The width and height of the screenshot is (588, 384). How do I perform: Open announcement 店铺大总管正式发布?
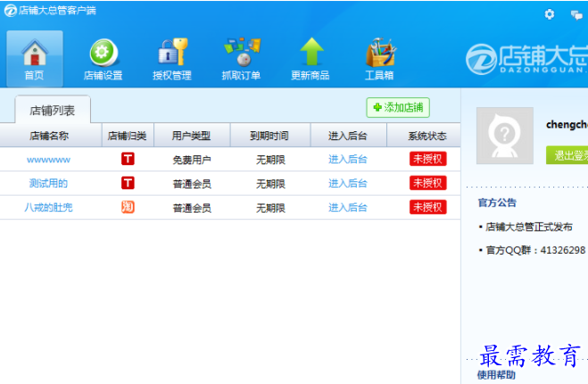pos(529,227)
